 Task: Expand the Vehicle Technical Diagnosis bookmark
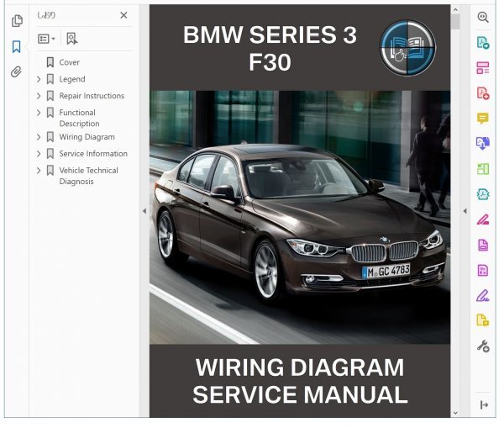pyautogui.click(x=39, y=171)
